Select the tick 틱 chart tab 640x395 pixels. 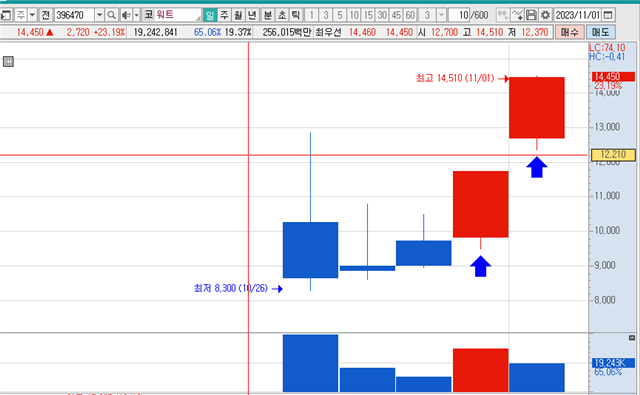296,16
